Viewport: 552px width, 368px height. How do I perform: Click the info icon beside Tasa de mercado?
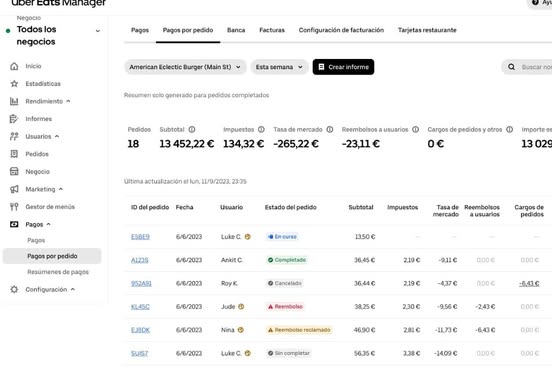330,130
